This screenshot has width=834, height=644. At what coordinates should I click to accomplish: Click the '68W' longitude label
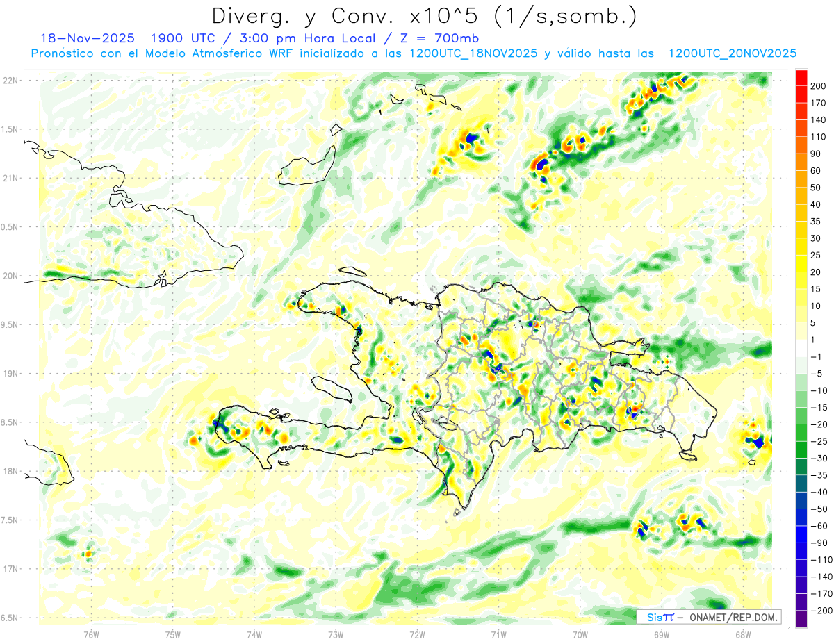click(x=743, y=634)
